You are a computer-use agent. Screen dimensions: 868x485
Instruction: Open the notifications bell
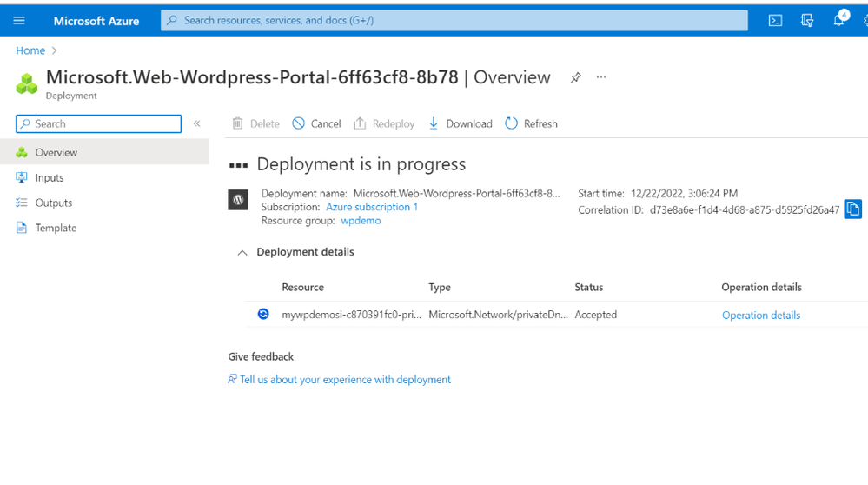(838, 21)
